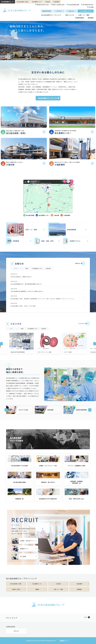The image size is (96, 644).
Task: Select 佐久総合病院 green map legend marker
Action: pyautogui.click(x=29, y=215)
